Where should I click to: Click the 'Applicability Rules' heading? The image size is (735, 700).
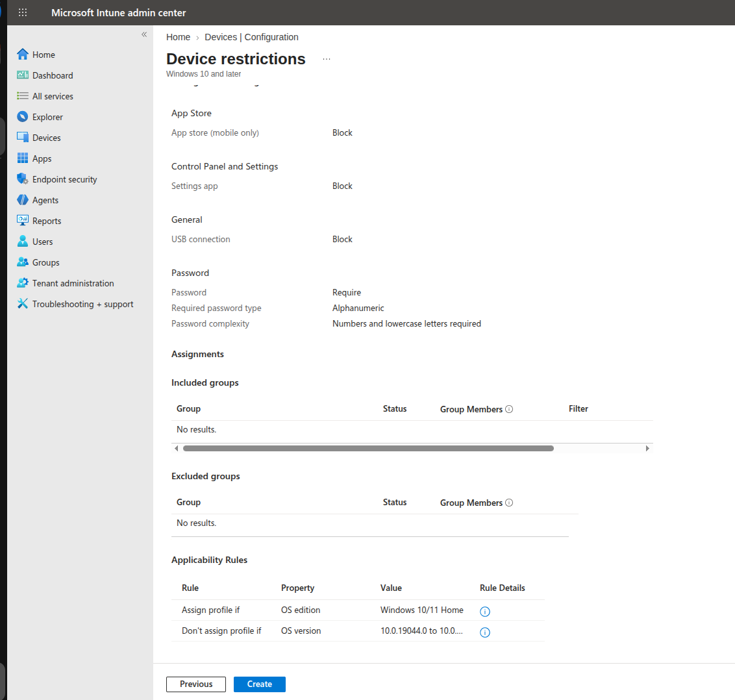coord(209,560)
